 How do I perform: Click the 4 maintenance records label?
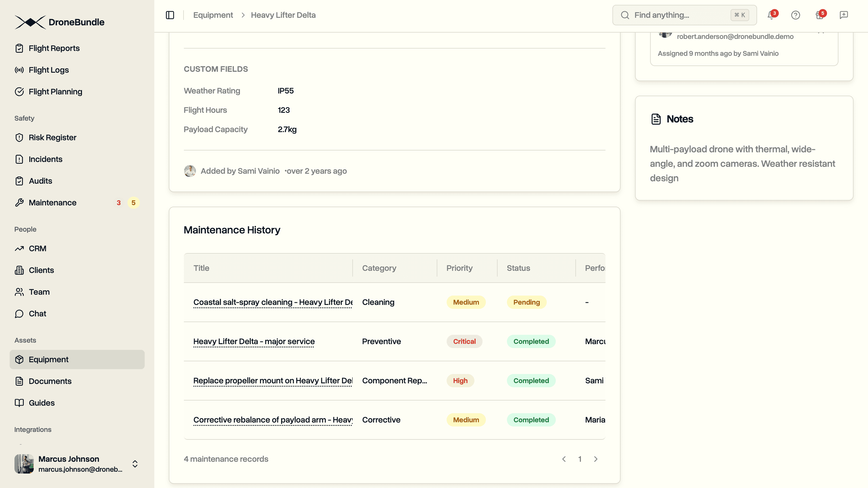[x=226, y=459]
